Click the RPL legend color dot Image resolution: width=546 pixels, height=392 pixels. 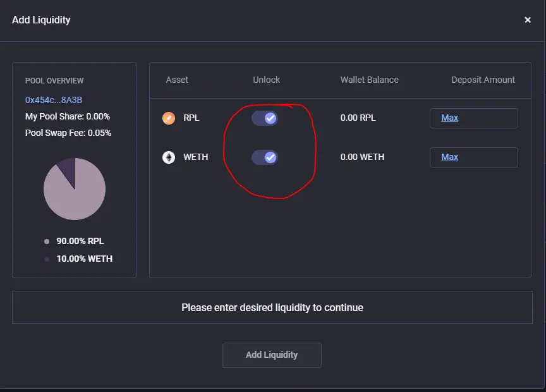(x=47, y=241)
